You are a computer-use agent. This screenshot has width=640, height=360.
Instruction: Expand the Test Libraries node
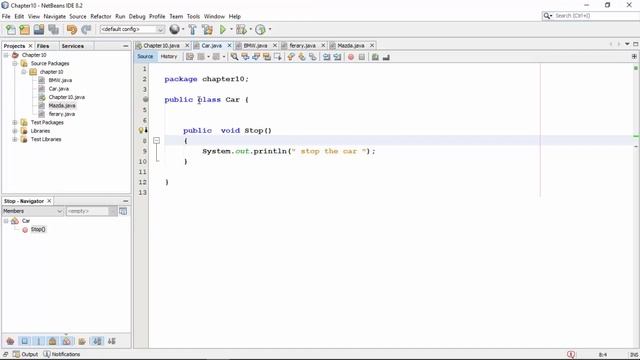(15, 139)
